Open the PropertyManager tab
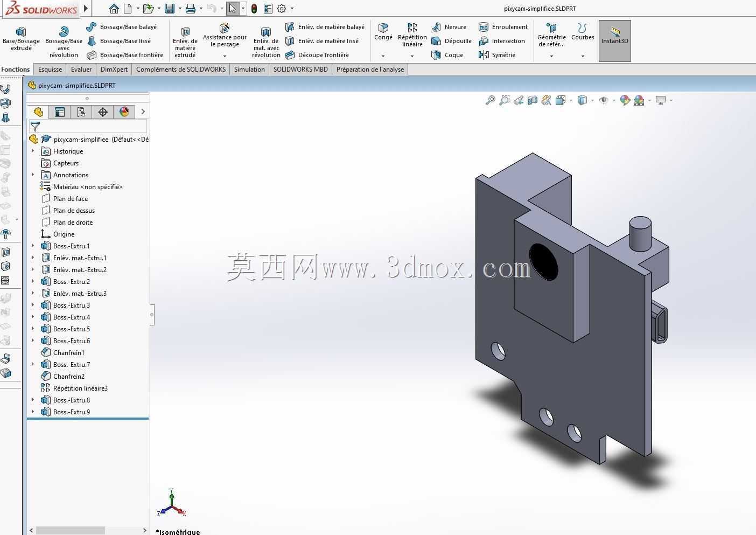Viewport: 756px width, 535px height. click(60, 112)
